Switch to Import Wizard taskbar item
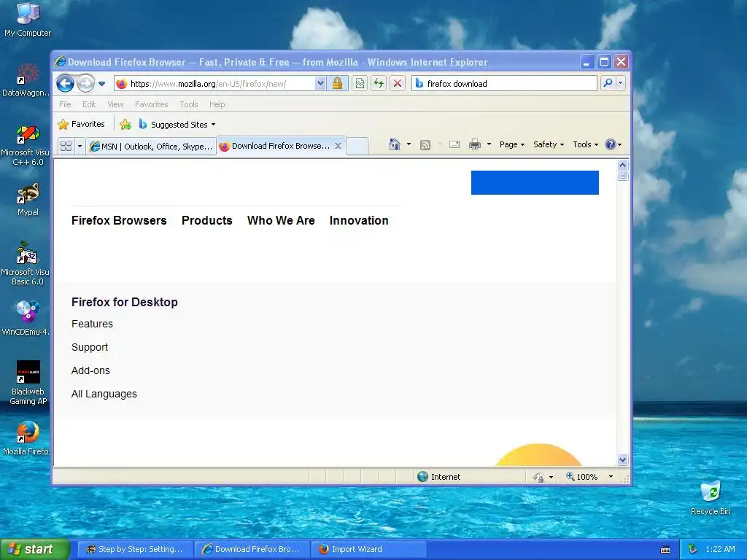 [368, 549]
